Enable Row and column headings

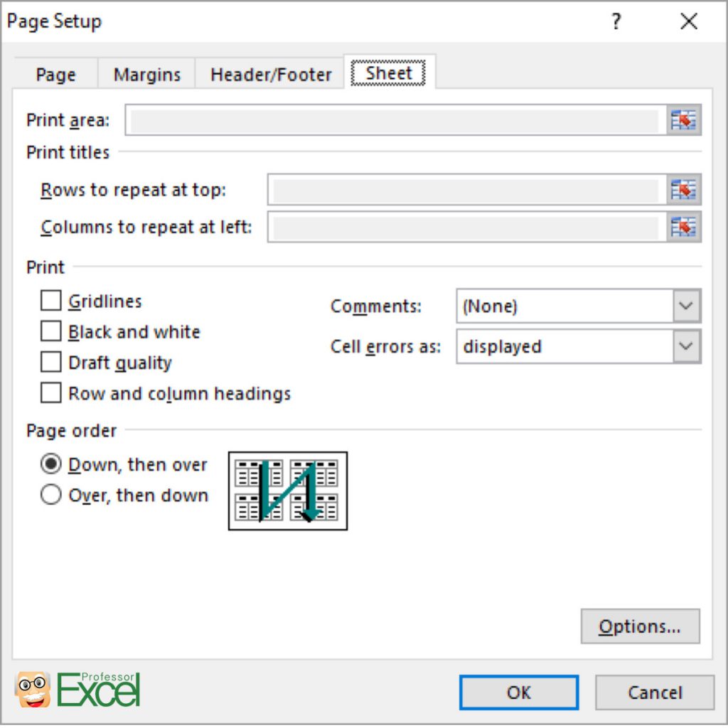point(50,392)
